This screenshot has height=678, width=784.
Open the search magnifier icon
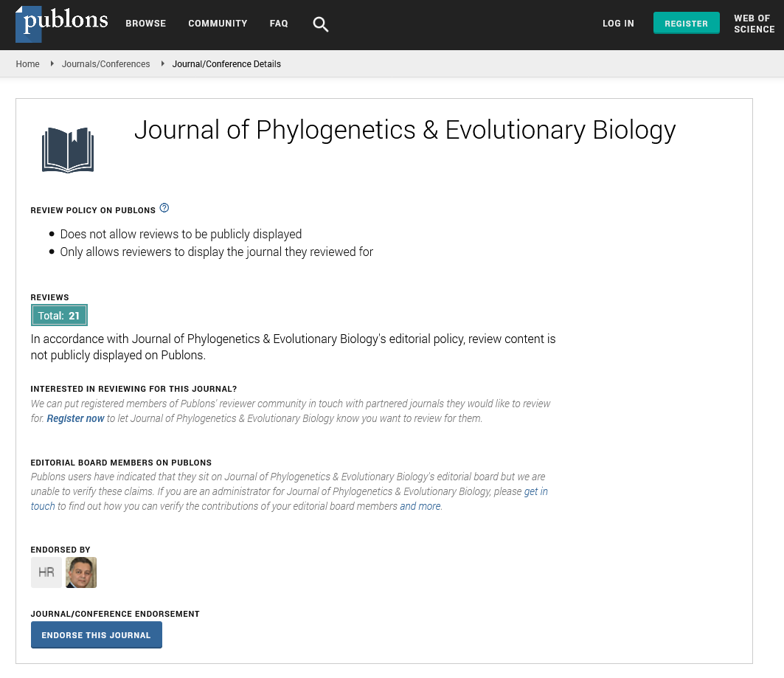pyautogui.click(x=320, y=24)
